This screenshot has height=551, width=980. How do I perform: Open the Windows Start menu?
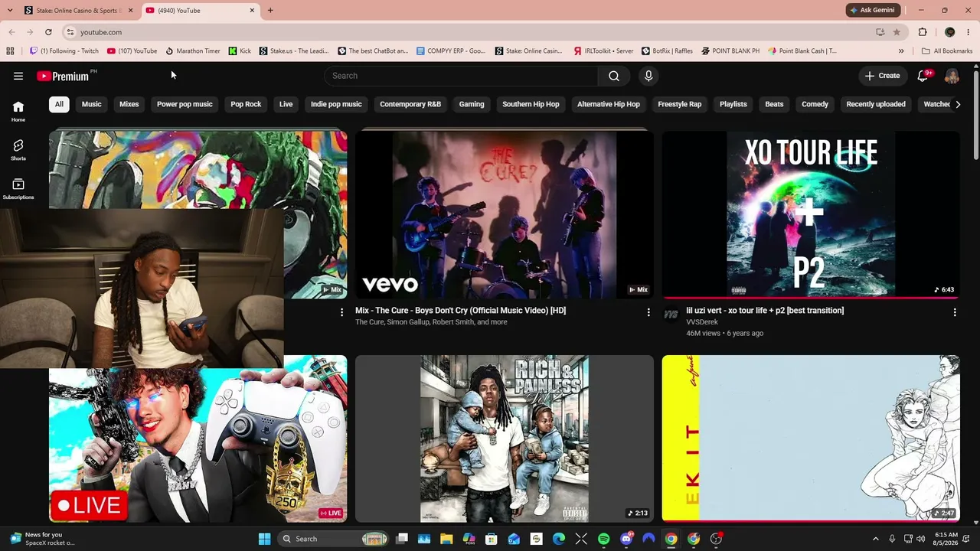tap(264, 539)
